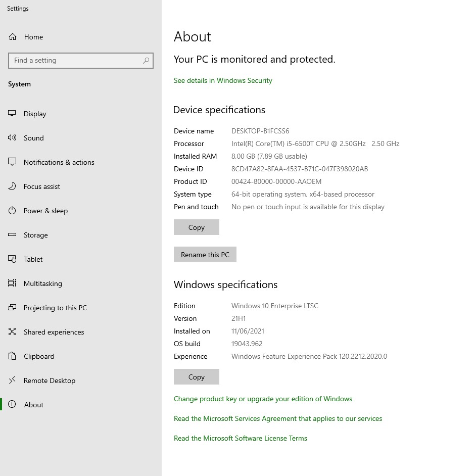
Task: Select the No pen or touch input text
Action: pos(308,207)
